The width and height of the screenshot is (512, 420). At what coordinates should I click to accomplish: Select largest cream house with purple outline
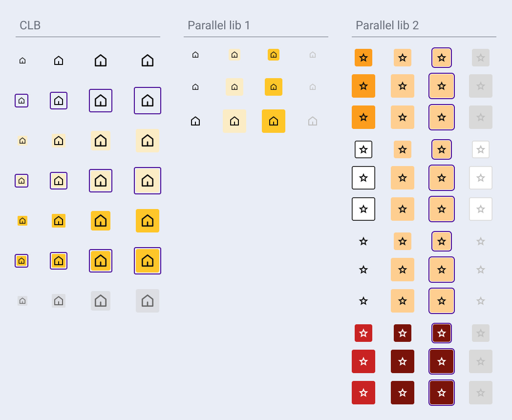click(x=148, y=181)
